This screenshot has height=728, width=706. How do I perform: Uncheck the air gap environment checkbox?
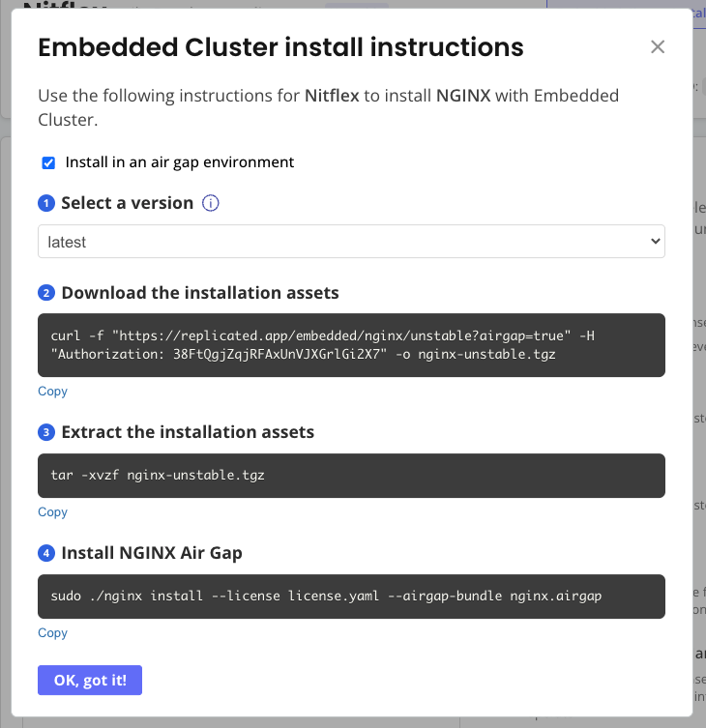click(48, 162)
